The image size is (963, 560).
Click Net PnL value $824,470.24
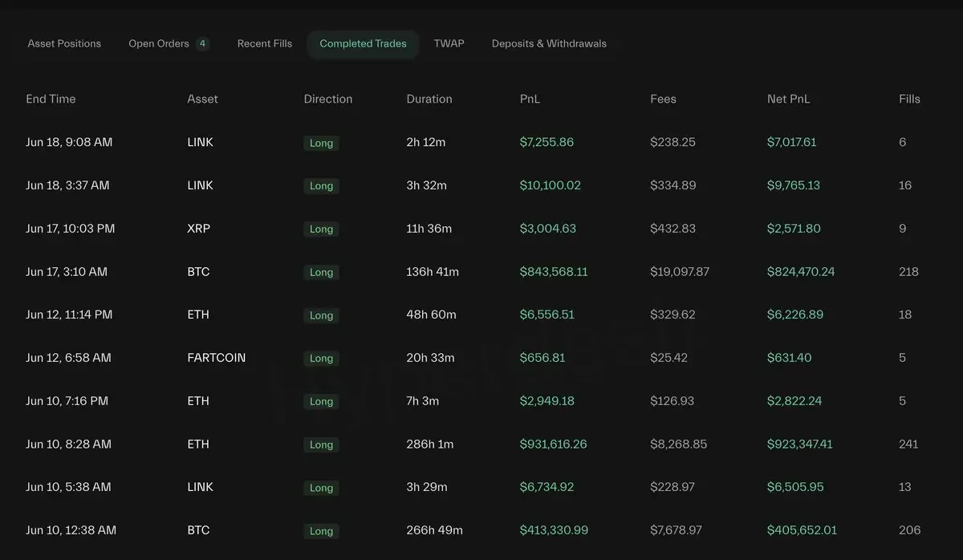tap(801, 272)
